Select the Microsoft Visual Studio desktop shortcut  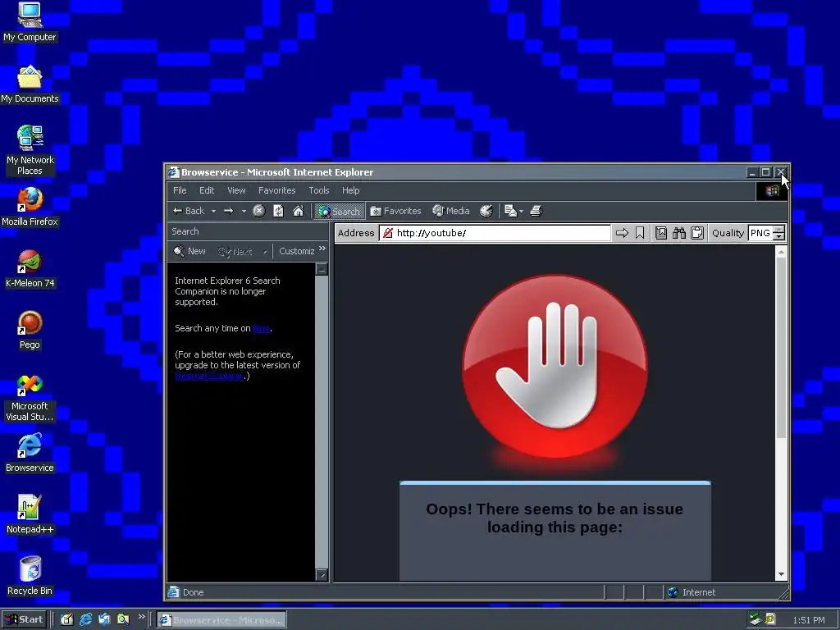click(30, 398)
